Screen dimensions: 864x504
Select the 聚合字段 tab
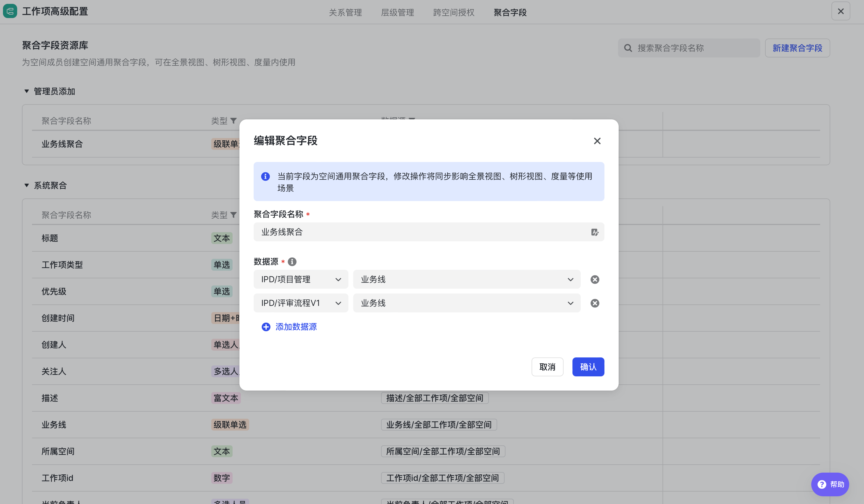click(x=510, y=13)
